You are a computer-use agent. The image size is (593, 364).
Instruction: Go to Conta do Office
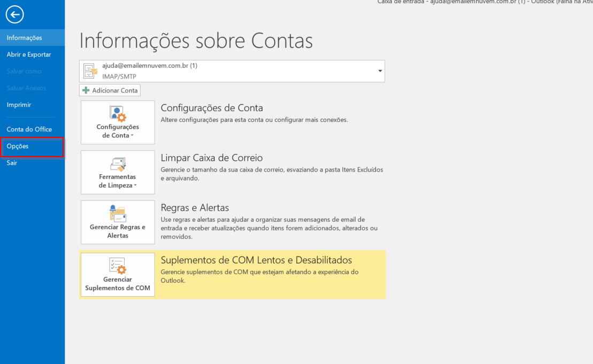[x=29, y=129]
